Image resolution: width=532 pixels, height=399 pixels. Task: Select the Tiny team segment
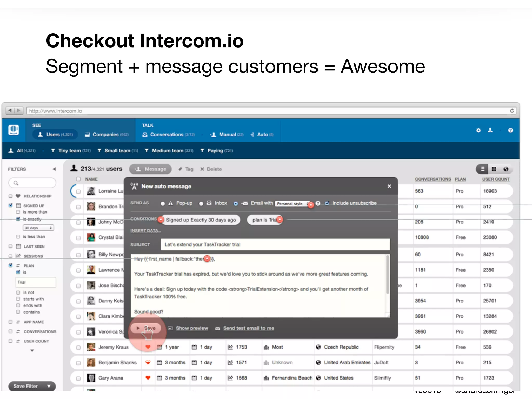(x=71, y=151)
